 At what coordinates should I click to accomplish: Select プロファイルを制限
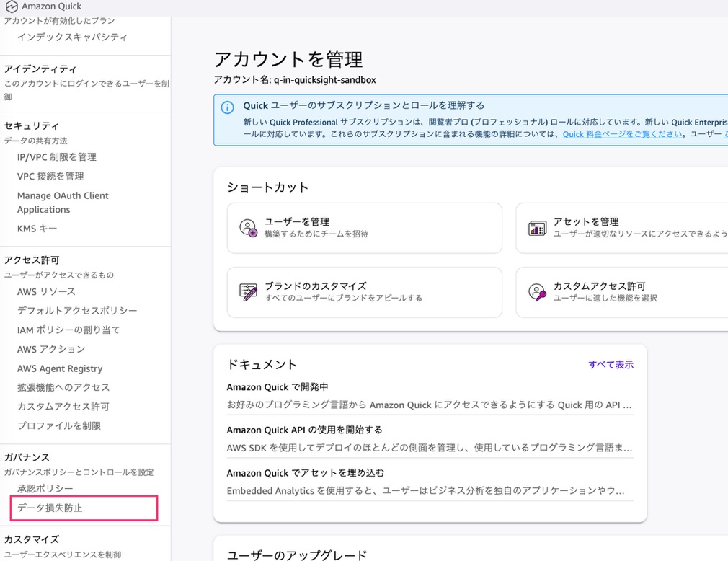pos(59,426)
